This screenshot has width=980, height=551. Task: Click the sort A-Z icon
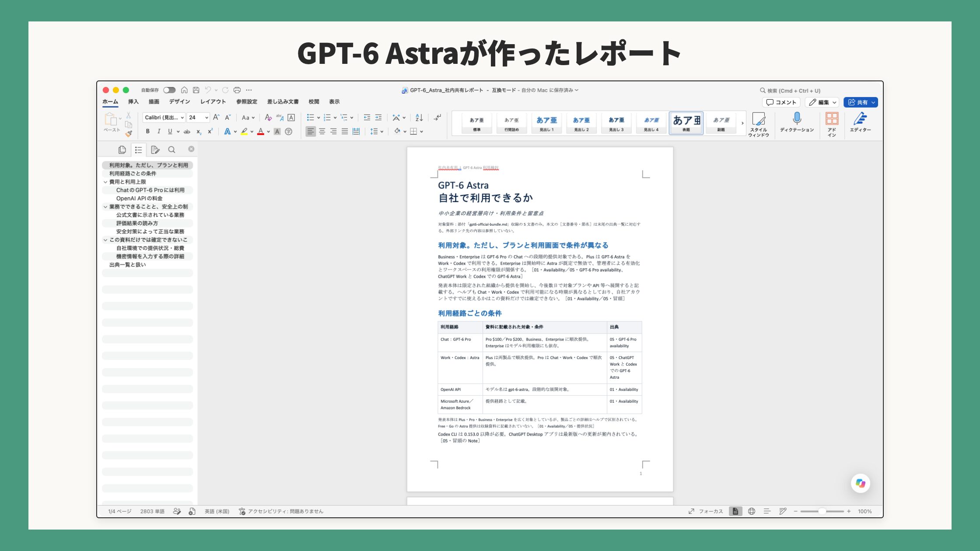[x=419, y=118]
